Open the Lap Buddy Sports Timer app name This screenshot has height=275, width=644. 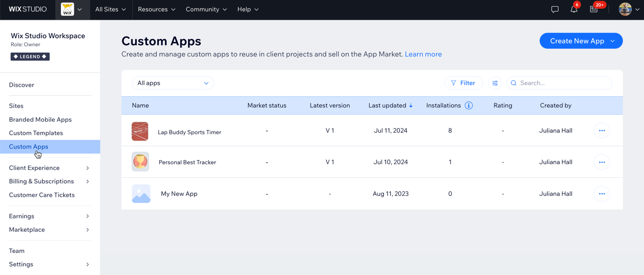click(x=189, y=132)
